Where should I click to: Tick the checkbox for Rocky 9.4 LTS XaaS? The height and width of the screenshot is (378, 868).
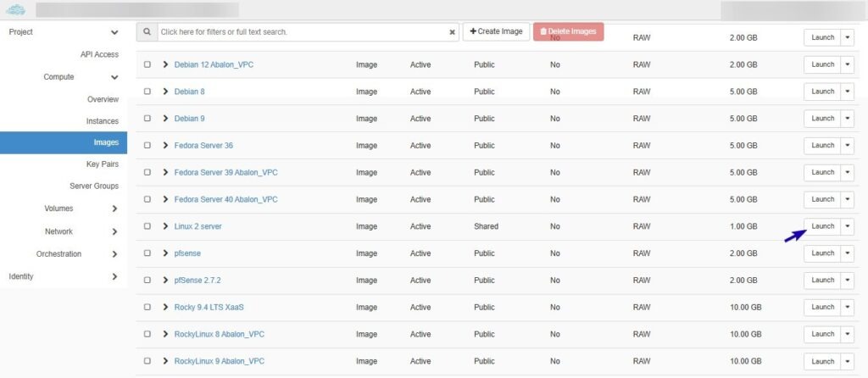point(147,307)
